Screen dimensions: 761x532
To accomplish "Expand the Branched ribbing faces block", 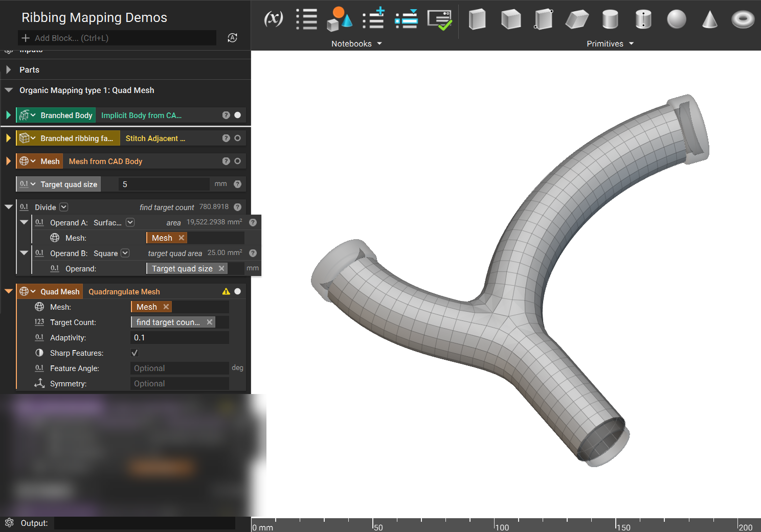I will coord(8,138).
